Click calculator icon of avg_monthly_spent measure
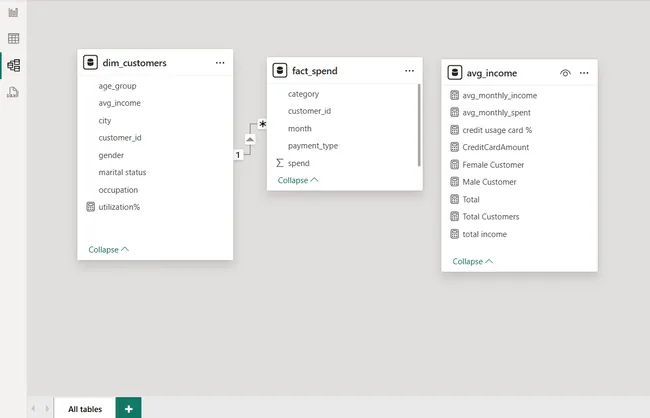 tap(454, 112)
